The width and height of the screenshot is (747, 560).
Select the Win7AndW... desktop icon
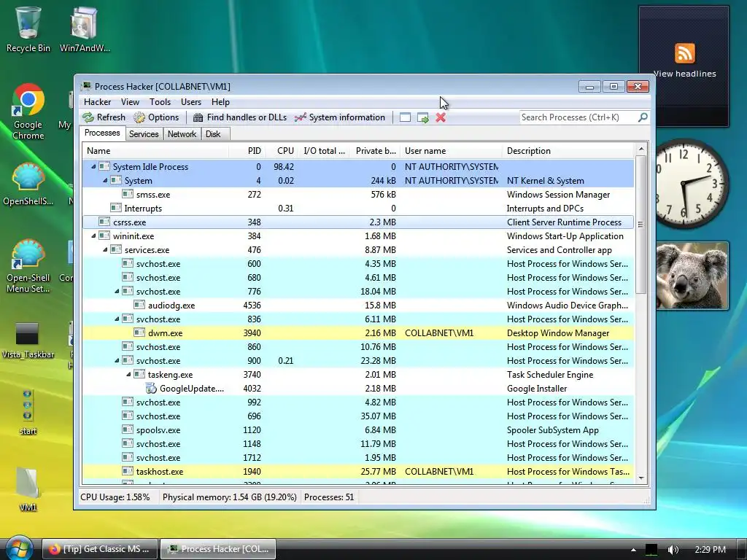coord(85,29)
